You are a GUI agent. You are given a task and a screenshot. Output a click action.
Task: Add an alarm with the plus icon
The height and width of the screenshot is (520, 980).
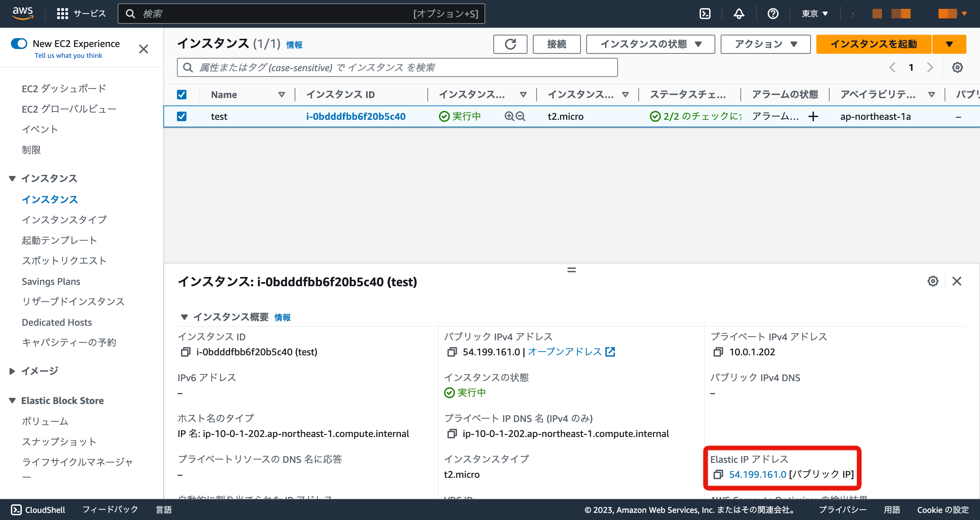813,116
